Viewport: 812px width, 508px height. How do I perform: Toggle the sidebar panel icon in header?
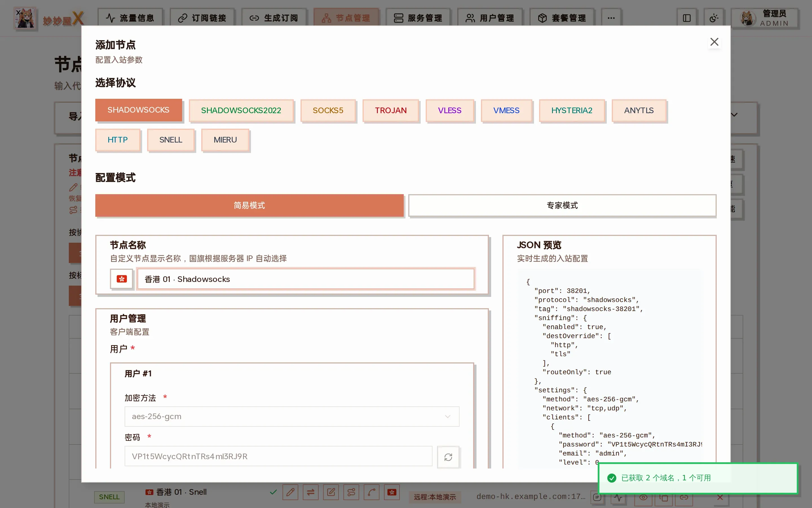pos(687,18)
